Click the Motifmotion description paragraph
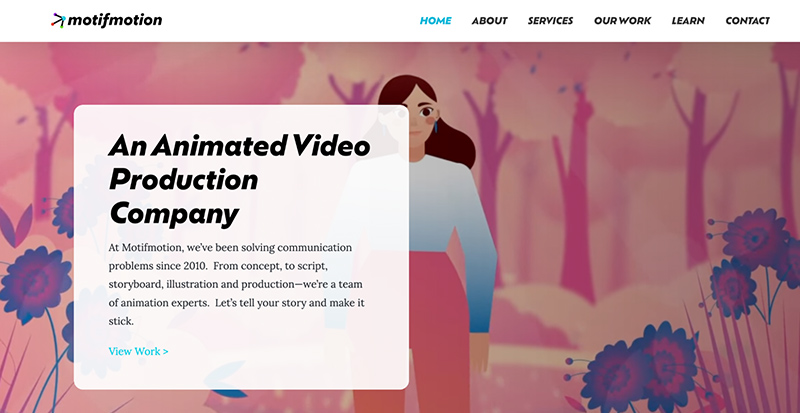The height and width of the screenshot is (413, 800). pos(237,284)
